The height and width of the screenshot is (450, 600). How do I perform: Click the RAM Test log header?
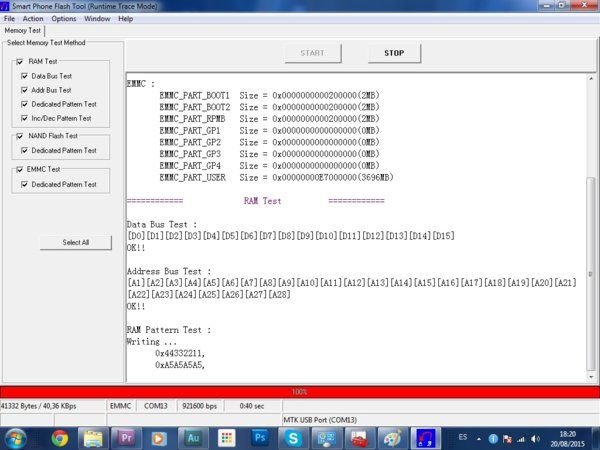coord(262,201)
